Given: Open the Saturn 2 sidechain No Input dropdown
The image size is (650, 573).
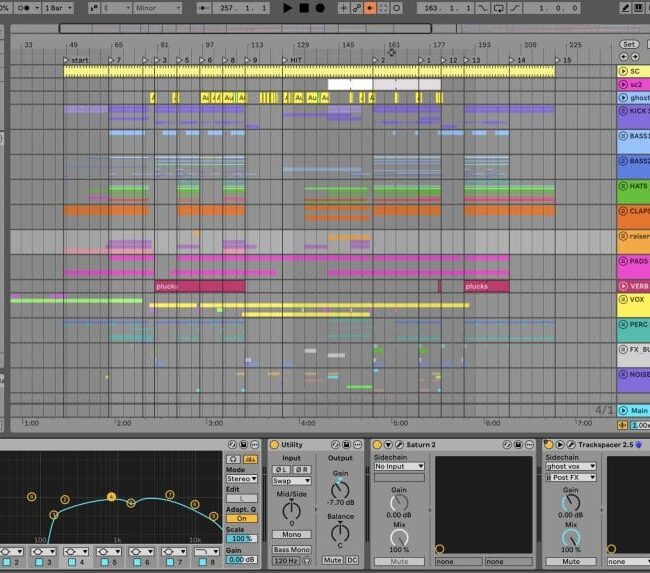Looking at the screenshot, I should (398, 466).
